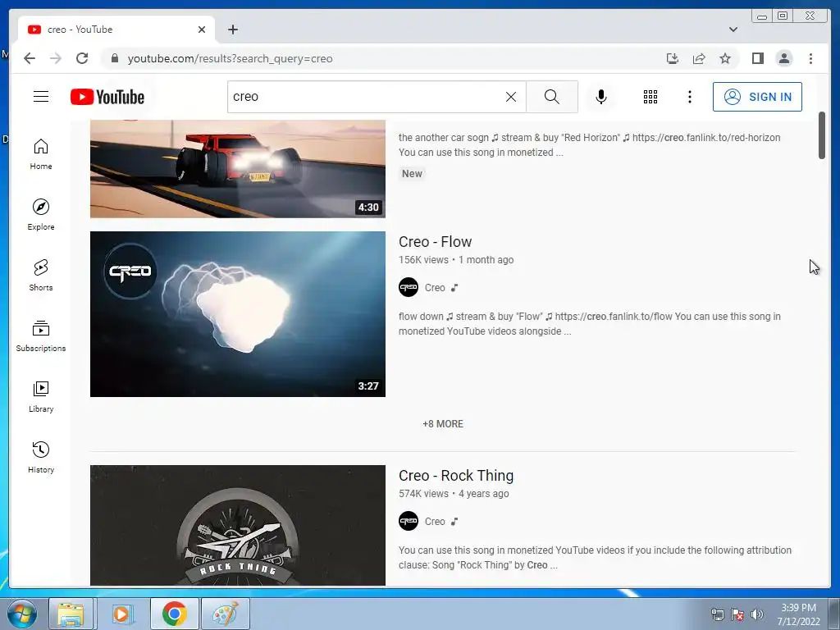Click the Flow video description text
The width and height of the screenshot is (840, 630).
pyautogui.click(x=589, y=323)
